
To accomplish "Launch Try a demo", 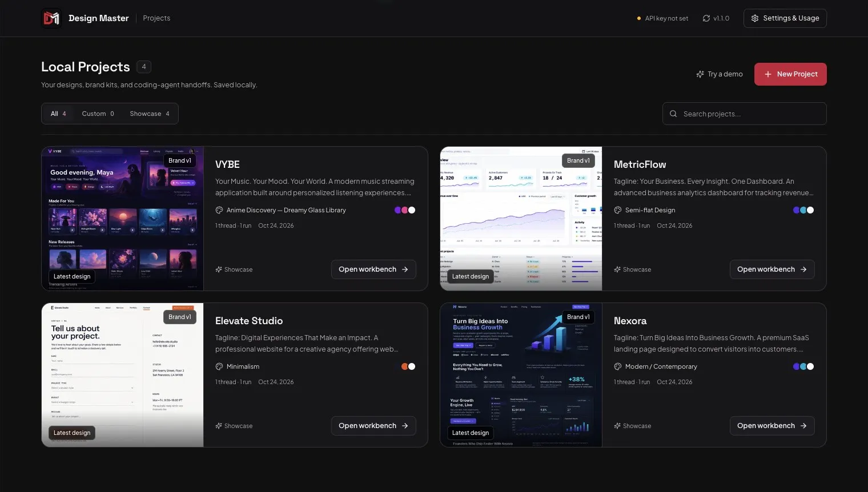I will 720,74.
